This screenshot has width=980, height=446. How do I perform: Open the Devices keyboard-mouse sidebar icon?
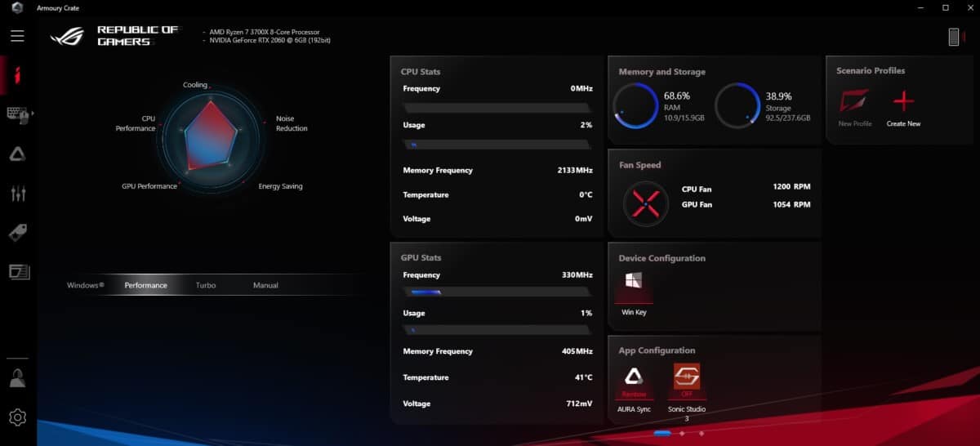click(16, 114)
